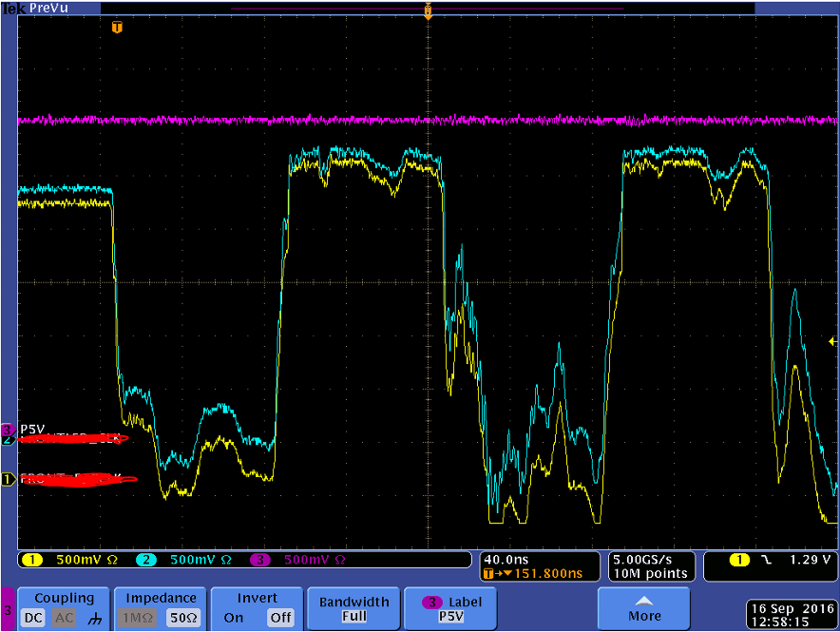Click the 40.0ns timebase readout

(x=506, y=560)
